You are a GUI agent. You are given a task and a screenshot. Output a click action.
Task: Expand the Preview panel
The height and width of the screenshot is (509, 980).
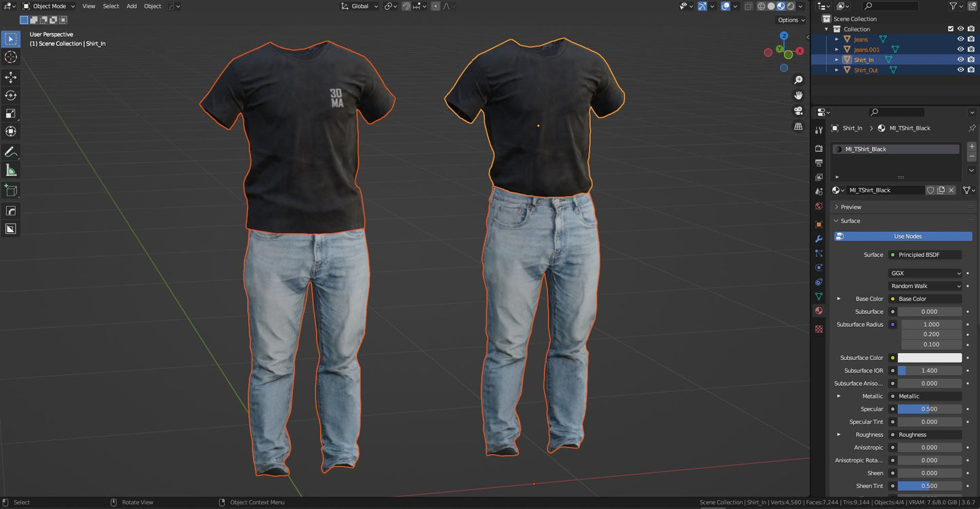point(850,207)
